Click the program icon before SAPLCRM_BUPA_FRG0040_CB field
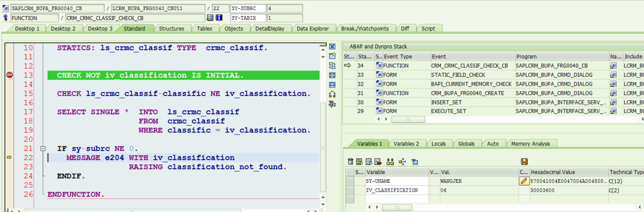The width and height of the screenshot is (644, 212). point(6,9)
